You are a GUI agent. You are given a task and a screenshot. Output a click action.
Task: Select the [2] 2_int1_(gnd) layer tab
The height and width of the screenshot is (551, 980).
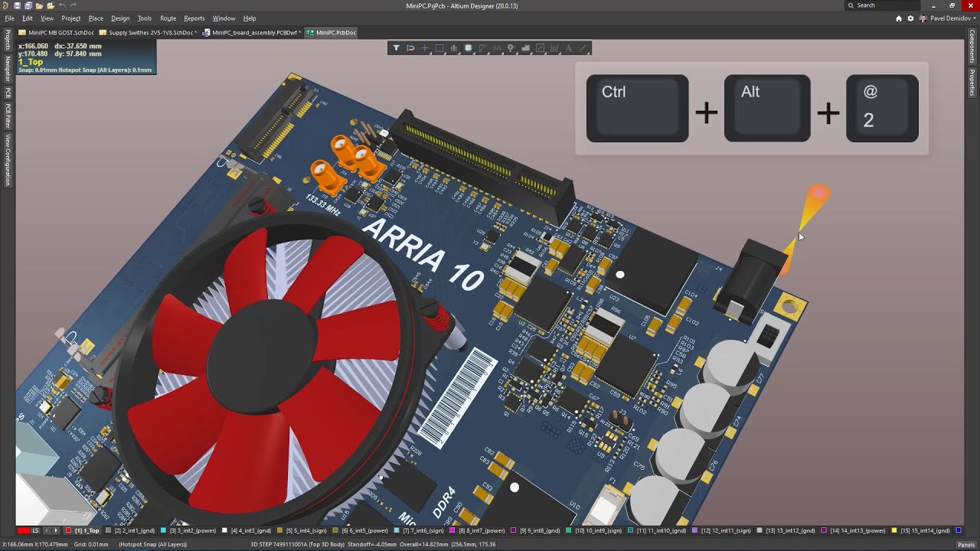click(x=130, y=530)
